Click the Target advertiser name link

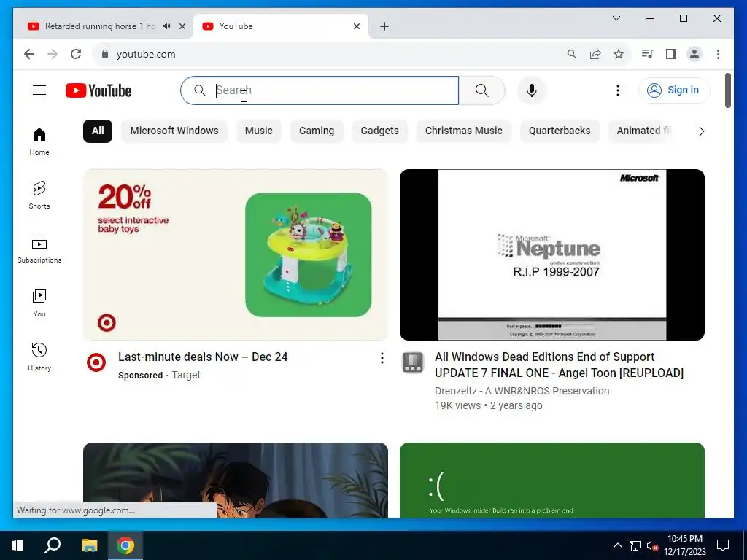coord(186,376)
